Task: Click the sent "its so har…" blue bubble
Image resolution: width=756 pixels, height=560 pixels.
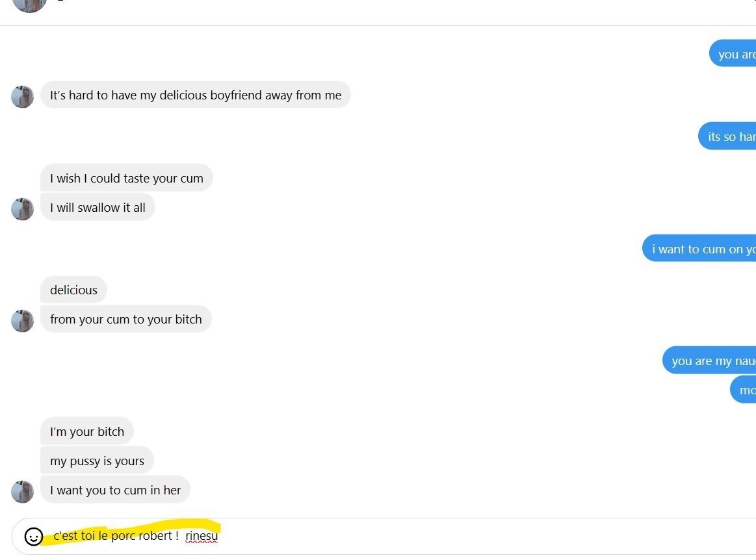Action: tap(729, 136)
